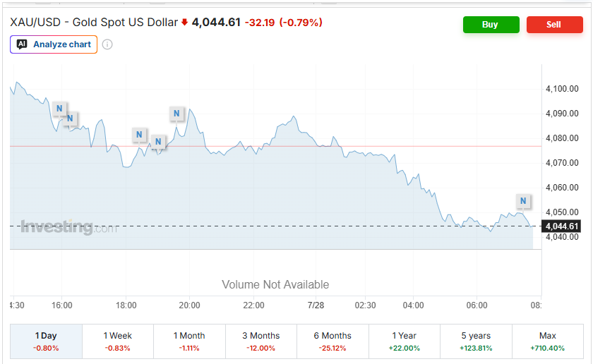
Task: Switch to the 1 Month timeframe
Action: pos(189,341)
